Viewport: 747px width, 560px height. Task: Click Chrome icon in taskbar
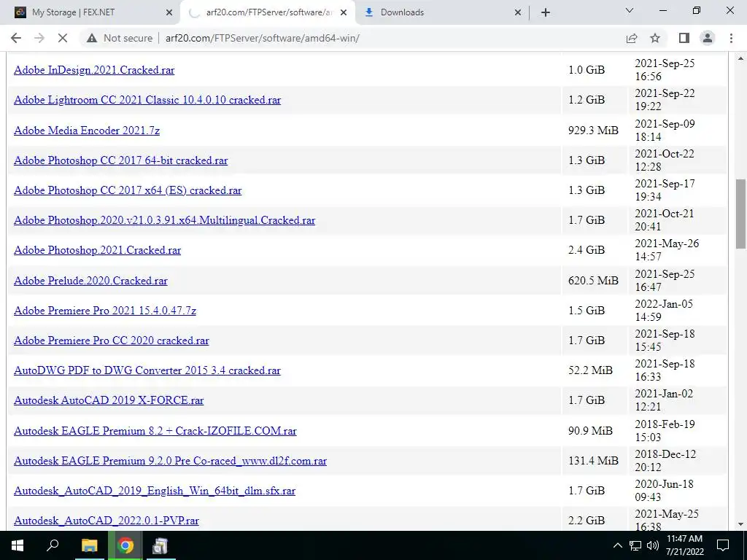point(125,545)
